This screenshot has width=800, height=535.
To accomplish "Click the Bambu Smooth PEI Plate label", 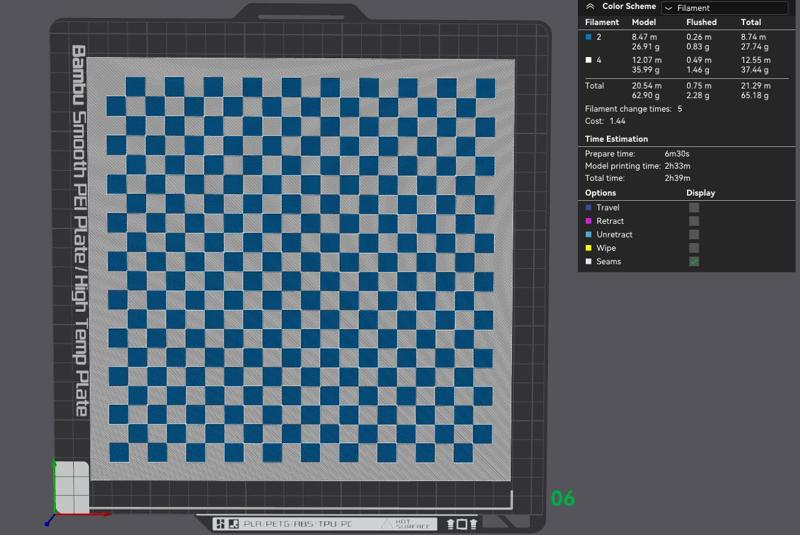I will point(80,230).
